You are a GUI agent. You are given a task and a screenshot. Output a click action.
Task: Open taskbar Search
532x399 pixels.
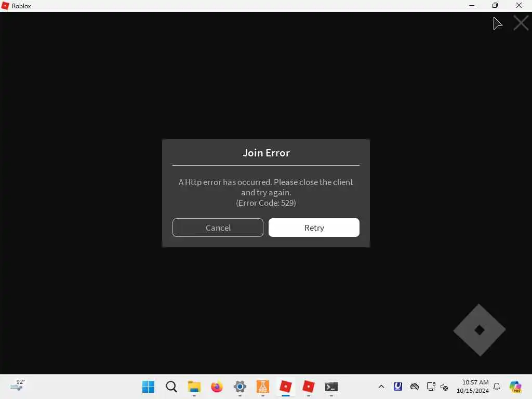pos(171,387)
